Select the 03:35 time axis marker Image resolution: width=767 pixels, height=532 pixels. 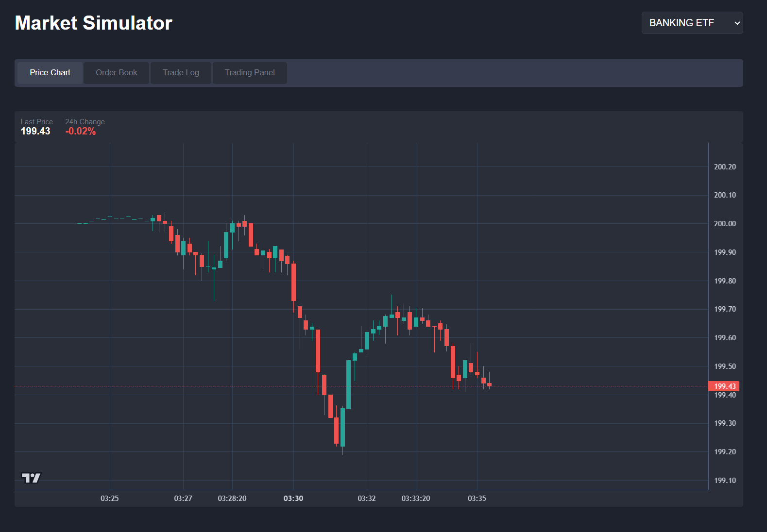477,499
